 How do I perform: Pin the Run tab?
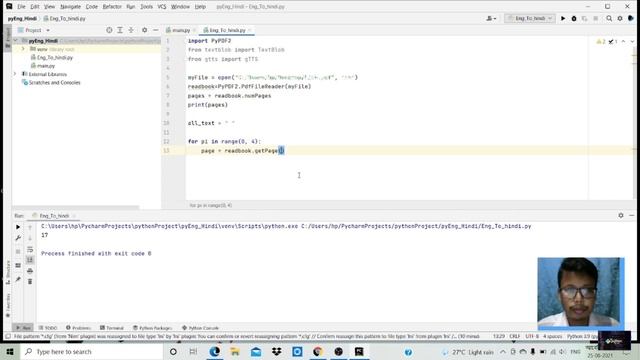coord(18,279)
